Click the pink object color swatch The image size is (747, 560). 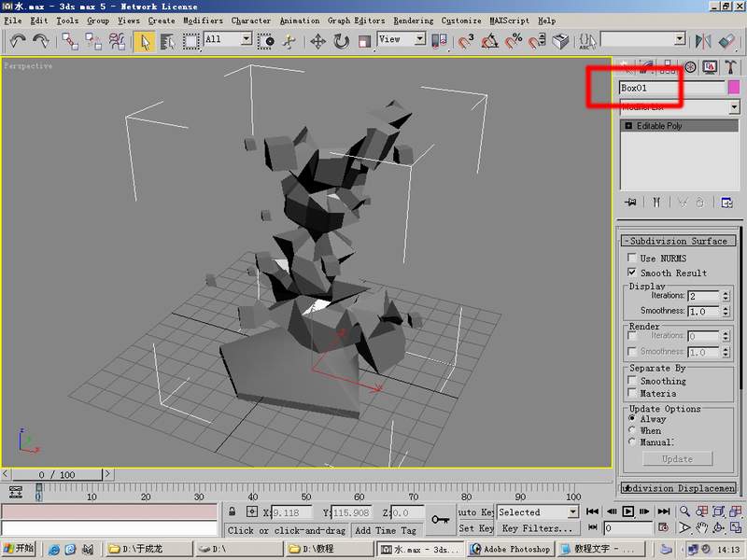[734, 88]
